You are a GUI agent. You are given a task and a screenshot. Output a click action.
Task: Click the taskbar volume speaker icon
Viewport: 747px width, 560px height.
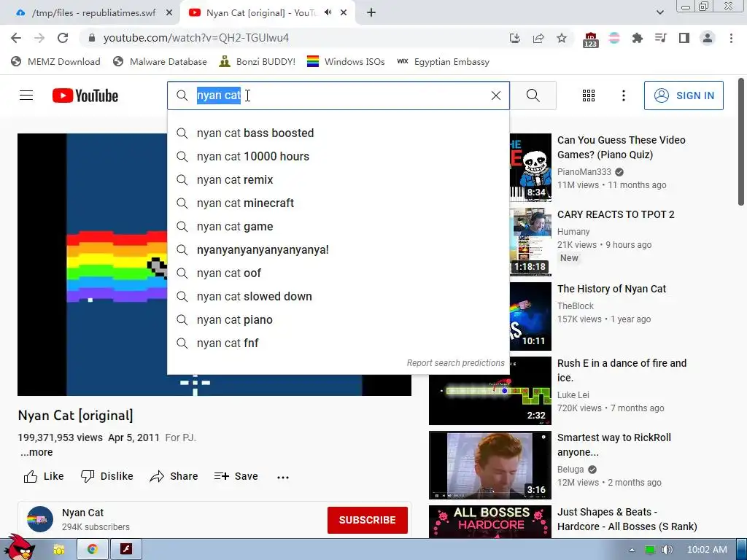pyautogui.click(x=667, y=550)
